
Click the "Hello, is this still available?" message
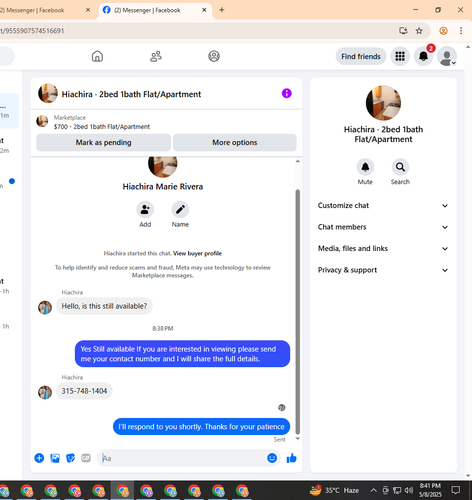click(104, 306)
